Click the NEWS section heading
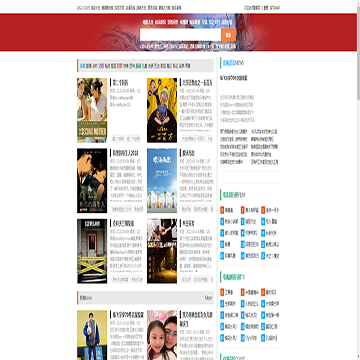Viewport: 360px width, 360px height. pyautogui.click(x=234, y=63)
